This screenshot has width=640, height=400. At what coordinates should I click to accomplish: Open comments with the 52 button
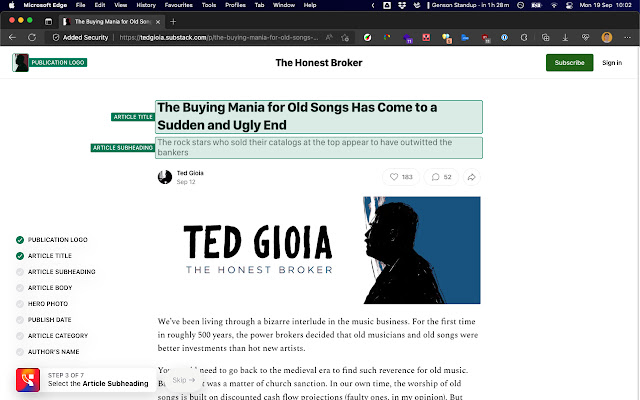pos(441,177)
